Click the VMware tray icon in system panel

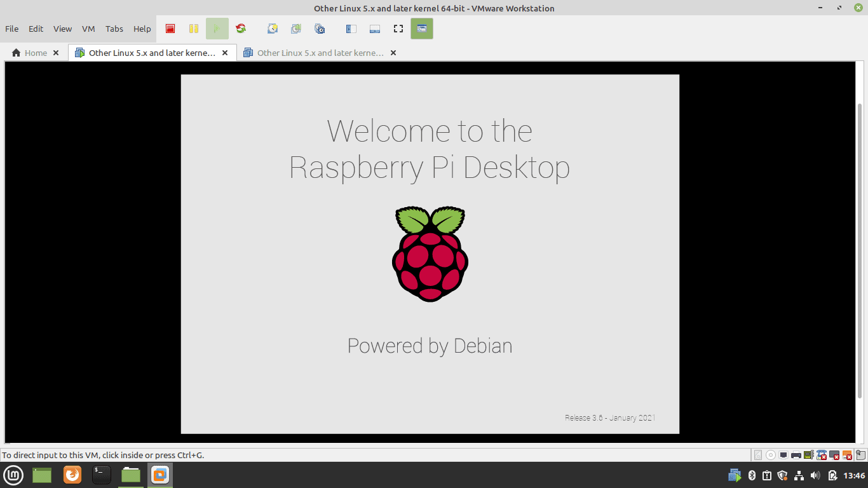click(735, 475)
